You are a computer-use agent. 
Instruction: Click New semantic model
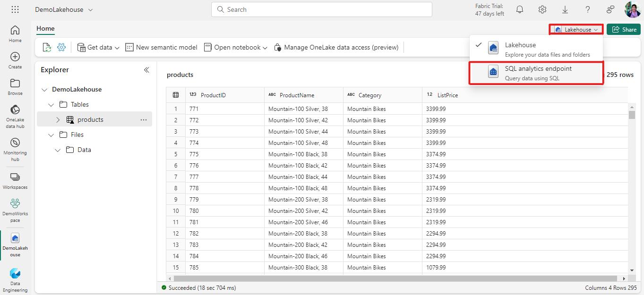(x=161, y=47)
